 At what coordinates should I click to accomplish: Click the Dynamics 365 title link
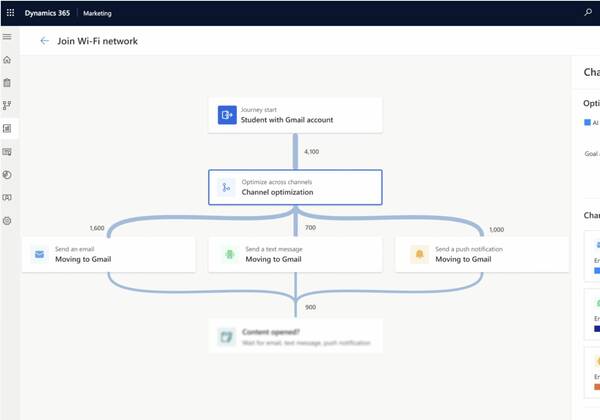pyautogui.click(x=56, y=13)
